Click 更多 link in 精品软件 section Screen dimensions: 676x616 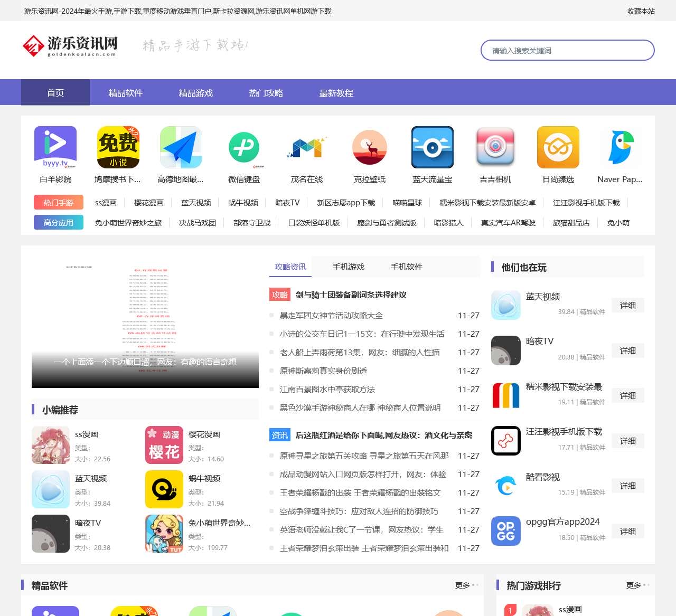(463, 585)
